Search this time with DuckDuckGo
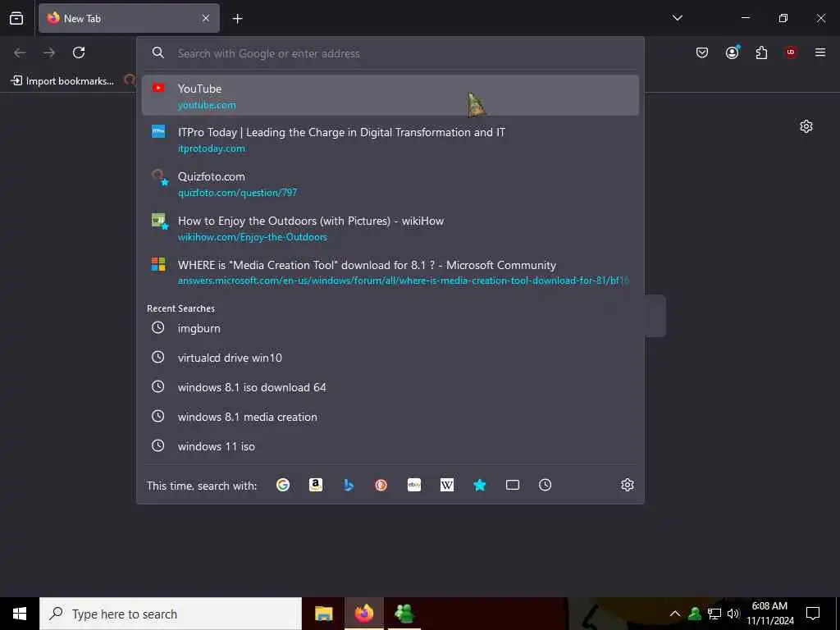This screenshot has width=840, height=630. point(381,485)
